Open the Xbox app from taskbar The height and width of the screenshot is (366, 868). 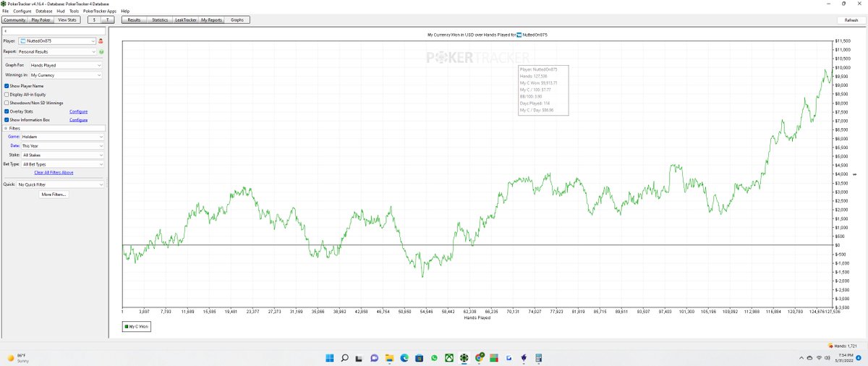coord(449,358)
